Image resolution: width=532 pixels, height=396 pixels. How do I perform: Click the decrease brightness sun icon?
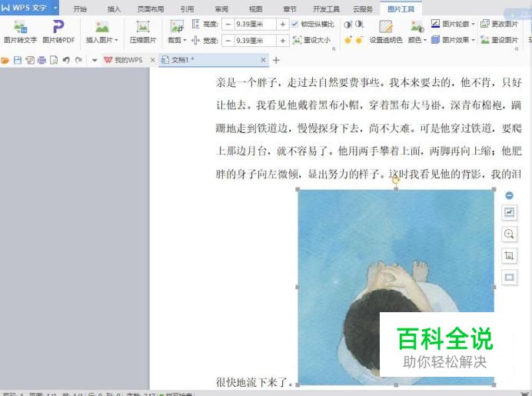click(359, 40)
